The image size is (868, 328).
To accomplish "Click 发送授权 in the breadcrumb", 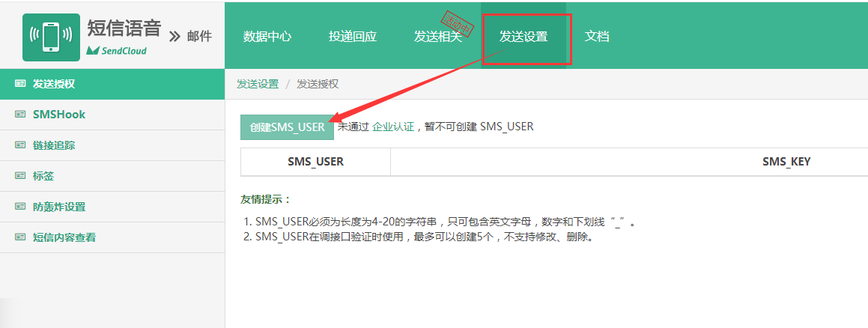I will pos(318,84).
